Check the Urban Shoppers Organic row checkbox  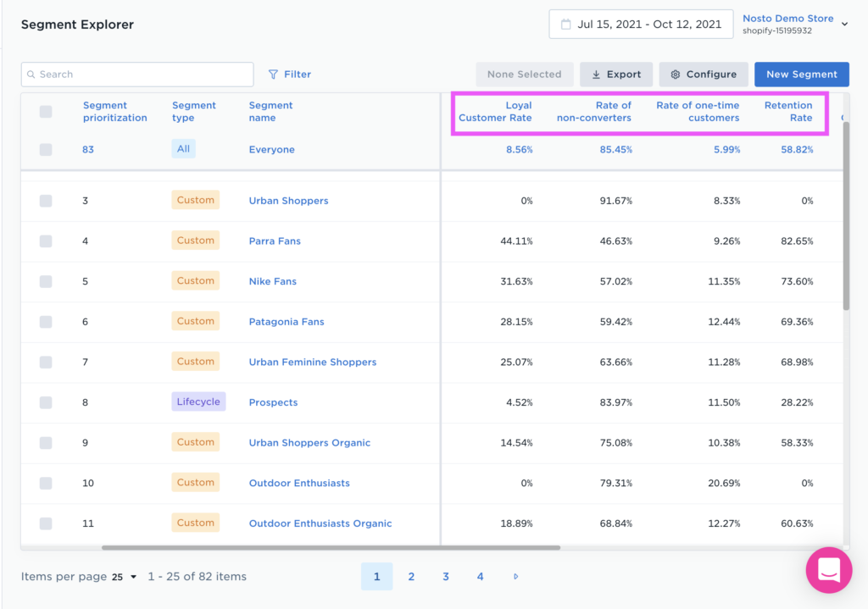pos(46,443)
